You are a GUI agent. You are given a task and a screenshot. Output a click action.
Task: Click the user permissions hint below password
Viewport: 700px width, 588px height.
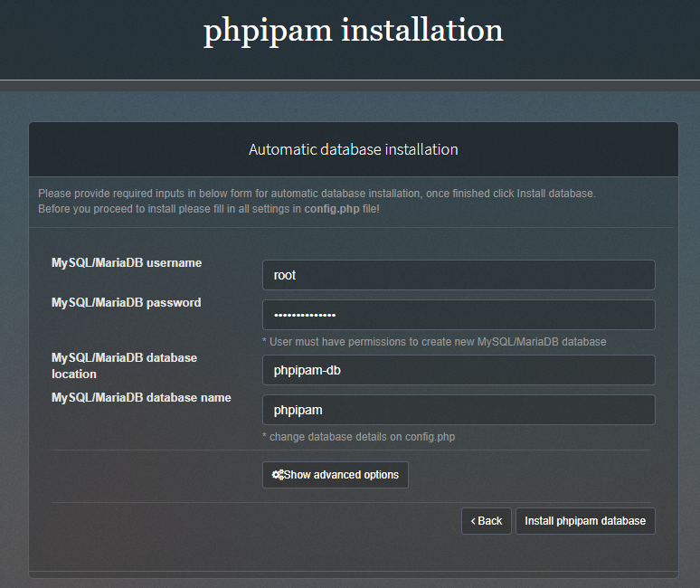click(433, 342)
